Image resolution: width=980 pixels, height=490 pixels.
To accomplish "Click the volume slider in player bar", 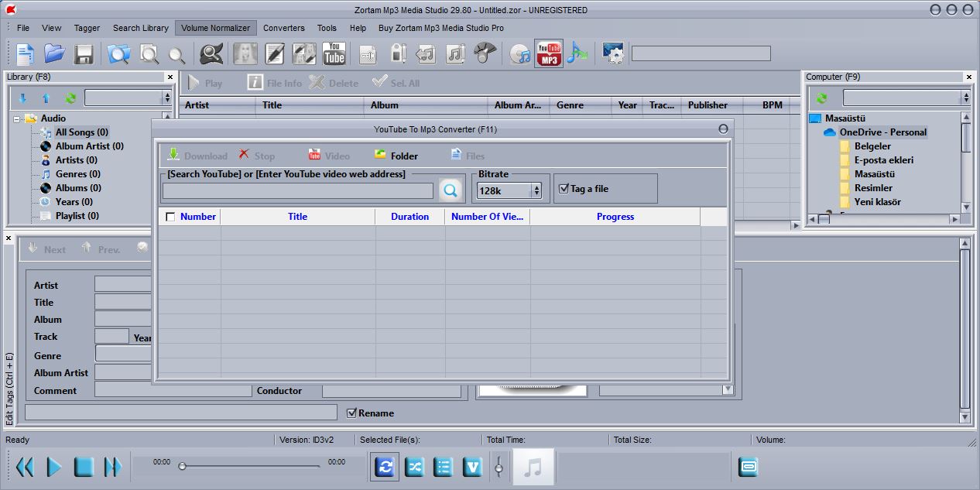I will (x=499, y=467).
